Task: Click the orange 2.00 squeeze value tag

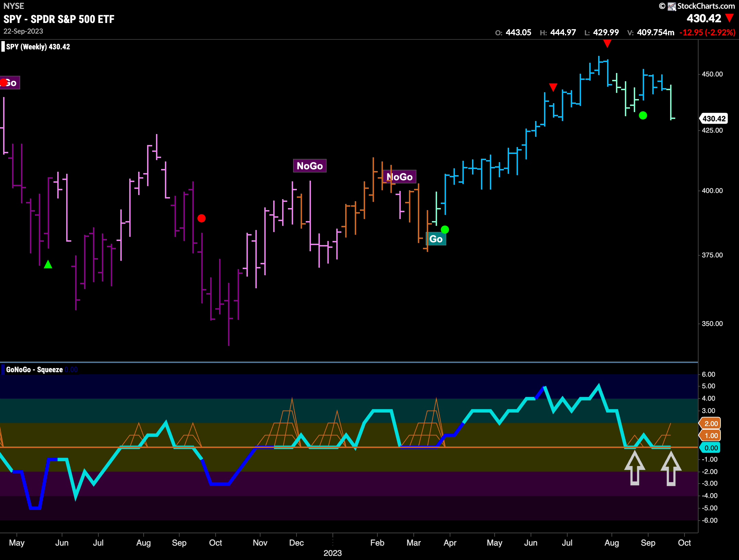Action: 710,423
